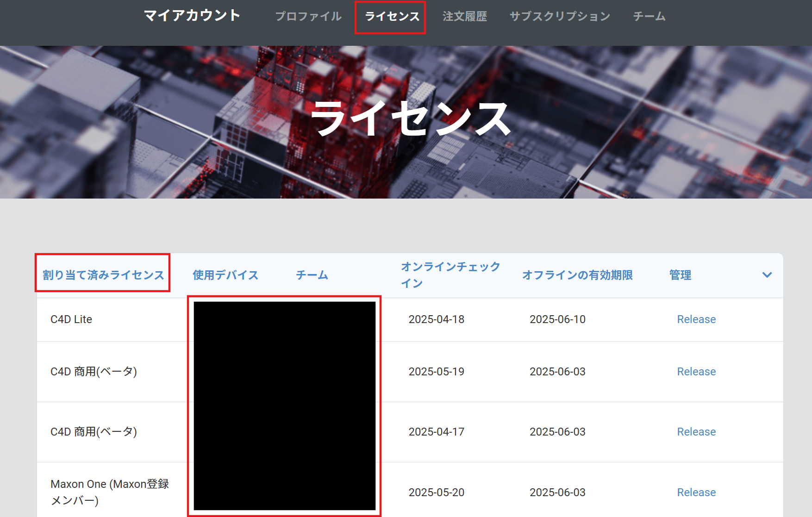Image resolution: width=812 pixels, height=517 pixels.
Task: Click the 2025-06-10 offline expiry date
Action: coord(557,319)
